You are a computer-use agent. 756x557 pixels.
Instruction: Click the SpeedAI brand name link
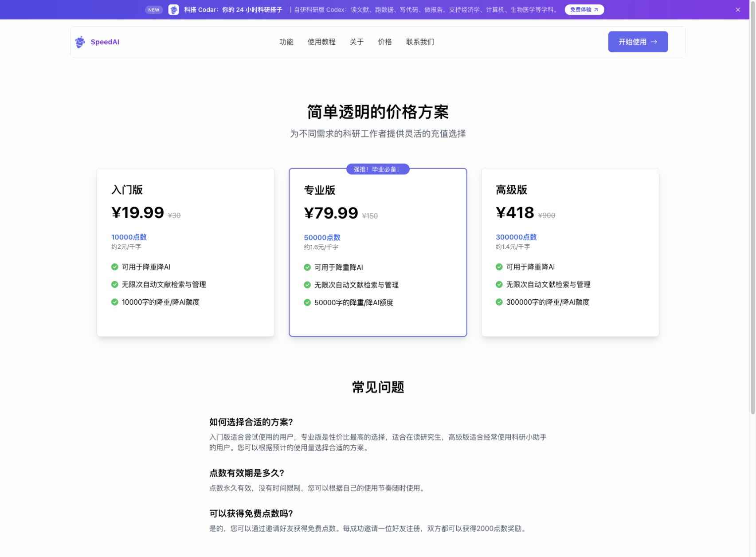[105, 42]
